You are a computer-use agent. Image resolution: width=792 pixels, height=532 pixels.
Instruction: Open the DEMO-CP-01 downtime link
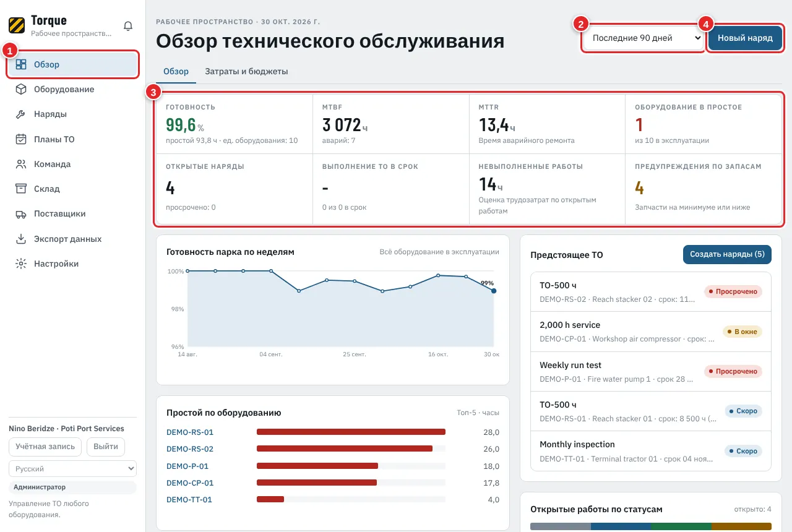[x=190, y=483]
